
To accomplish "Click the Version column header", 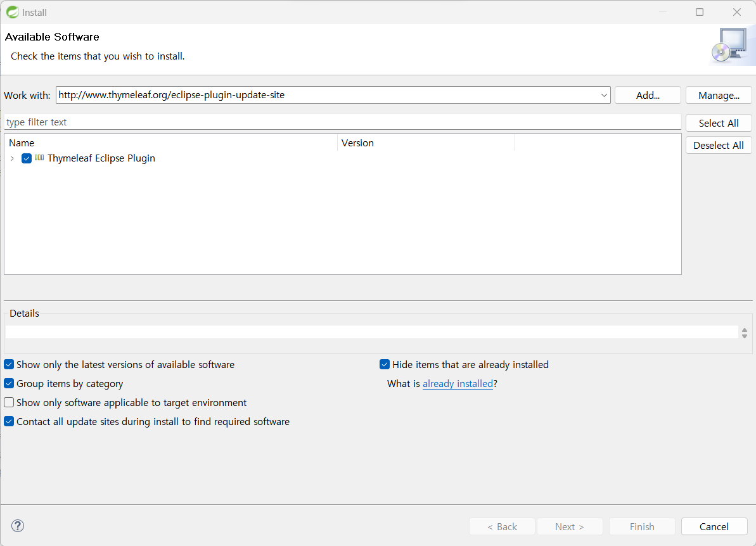I will coord(426,143).
